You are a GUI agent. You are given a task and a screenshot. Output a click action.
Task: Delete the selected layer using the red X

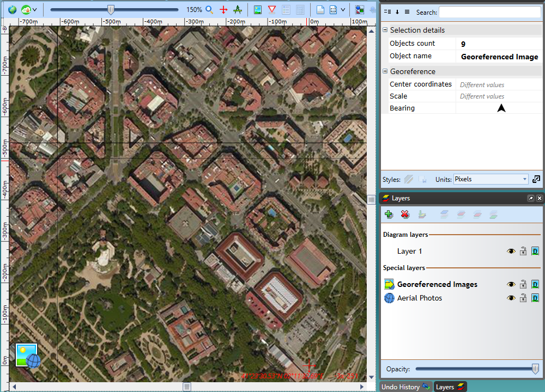coord(405,215)
